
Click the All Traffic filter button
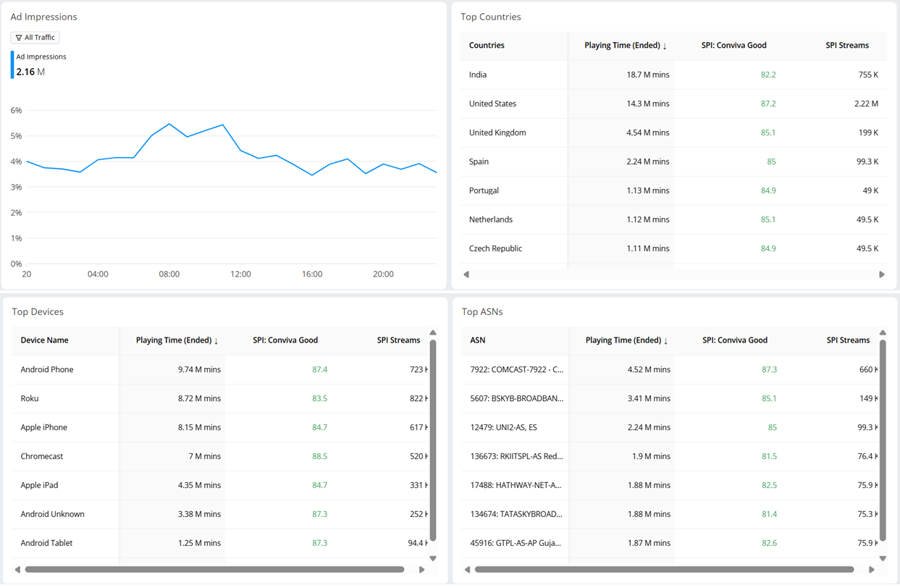(35, 38)
